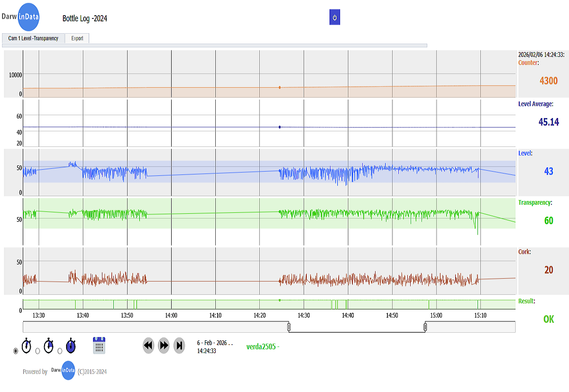Click the blue power button icon

click(334, 18)
